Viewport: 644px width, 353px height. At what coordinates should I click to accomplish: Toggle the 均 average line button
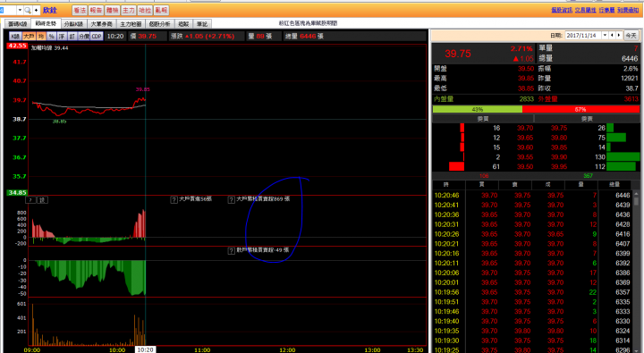pos(41,37)
